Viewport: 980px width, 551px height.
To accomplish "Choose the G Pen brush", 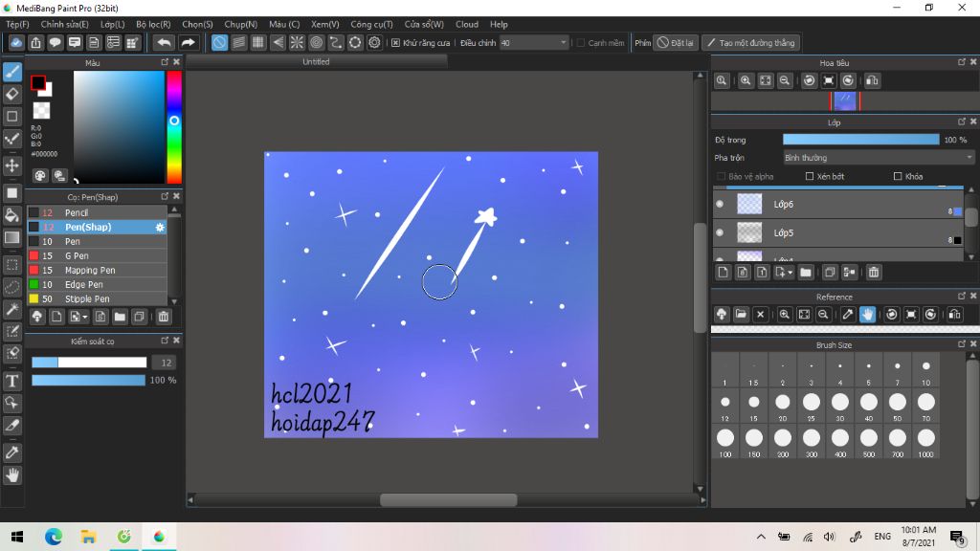I will click(97, 256).
